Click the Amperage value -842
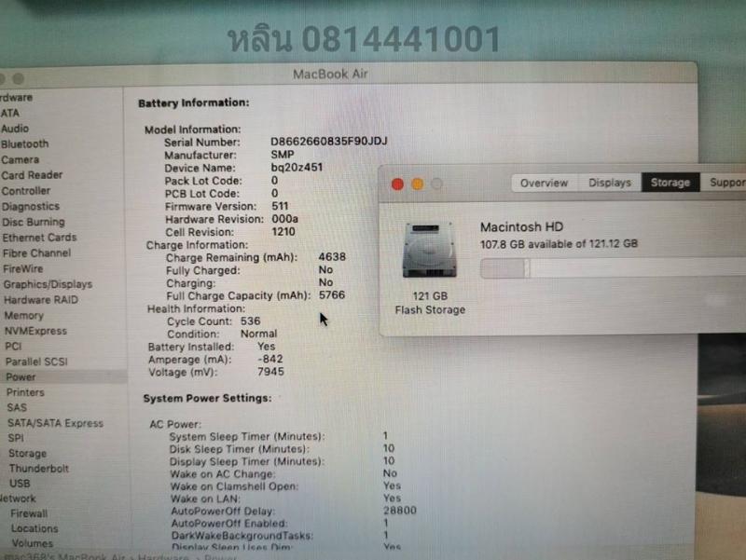 (x=269, y=359)
